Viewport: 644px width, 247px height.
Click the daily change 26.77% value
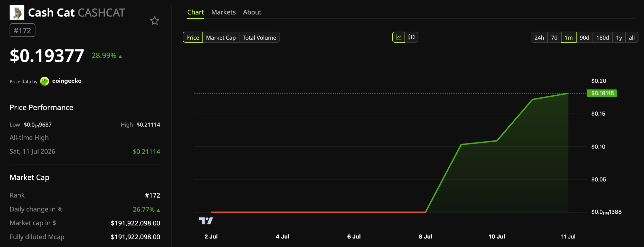[146, 209]
